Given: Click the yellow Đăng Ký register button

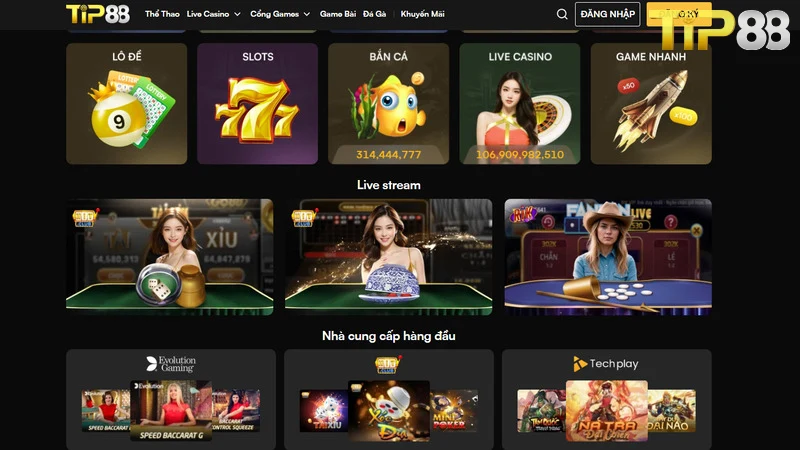Looking at the screenshot, I should click(x=679, y=14).
